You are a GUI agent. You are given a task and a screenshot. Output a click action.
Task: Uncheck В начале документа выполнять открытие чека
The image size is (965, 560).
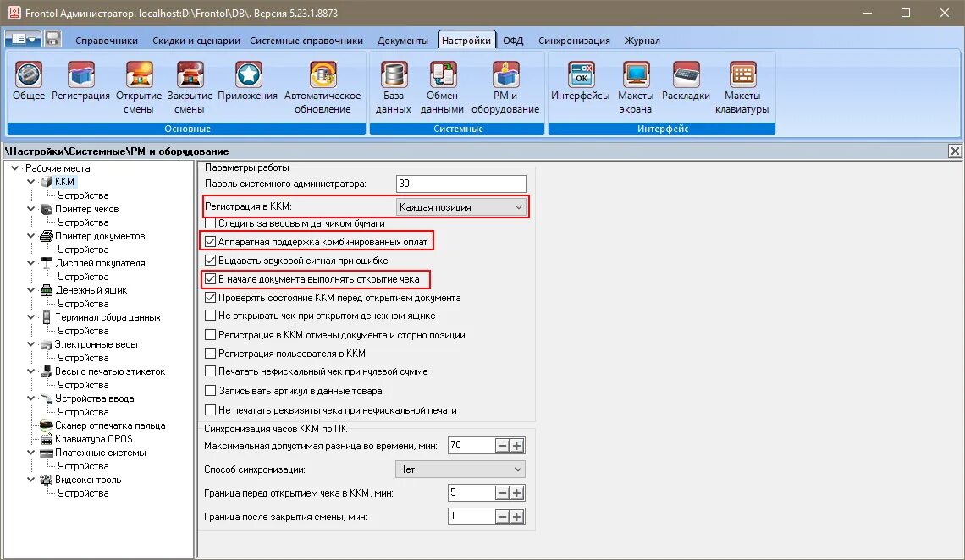pyautogui.click(x=210, y=279)
